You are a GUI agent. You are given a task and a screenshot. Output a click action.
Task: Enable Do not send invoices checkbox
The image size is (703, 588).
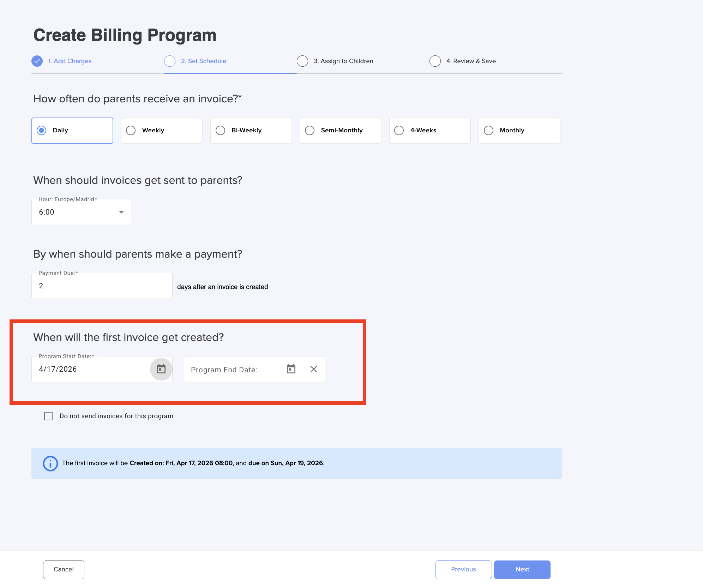(x=48, y=416)
